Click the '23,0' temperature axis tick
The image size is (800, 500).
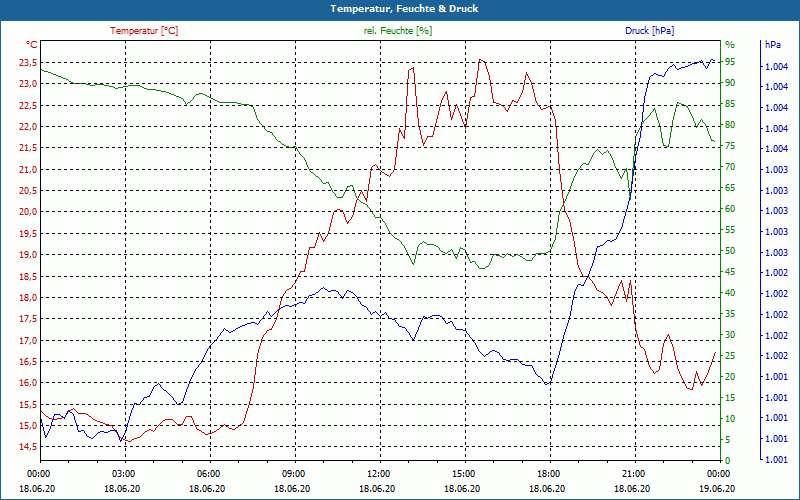pos(29,84)
